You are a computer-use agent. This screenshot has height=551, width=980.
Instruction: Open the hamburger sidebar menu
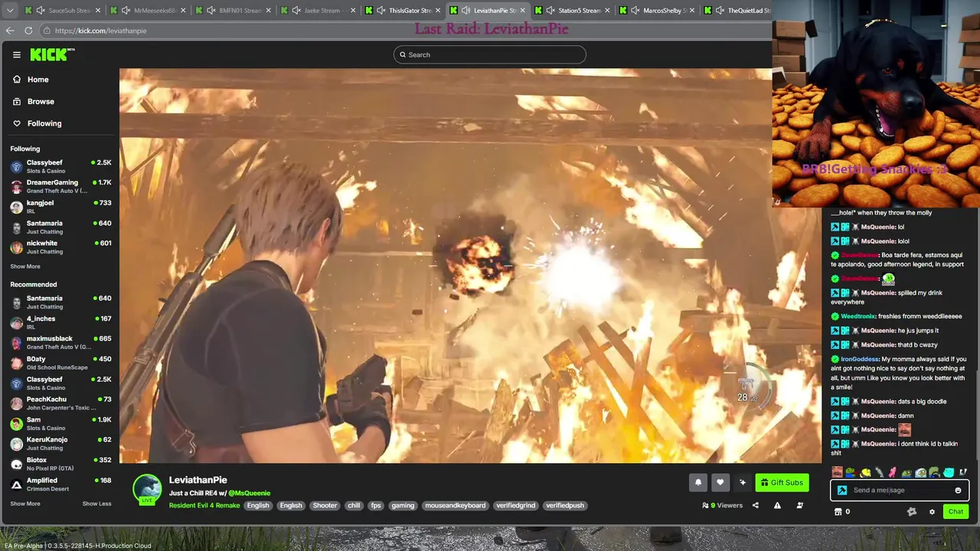click(16, 54)
